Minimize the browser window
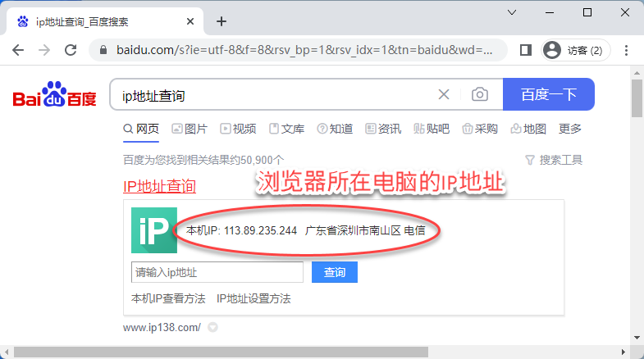The image size is (644, 359). coord(550,12)
